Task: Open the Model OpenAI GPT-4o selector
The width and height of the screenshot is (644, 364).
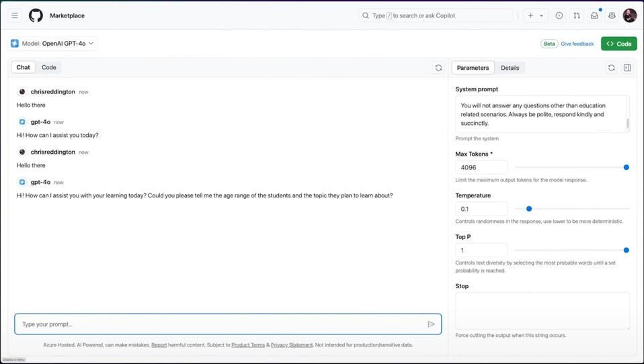Action: (x=53, y=44)
